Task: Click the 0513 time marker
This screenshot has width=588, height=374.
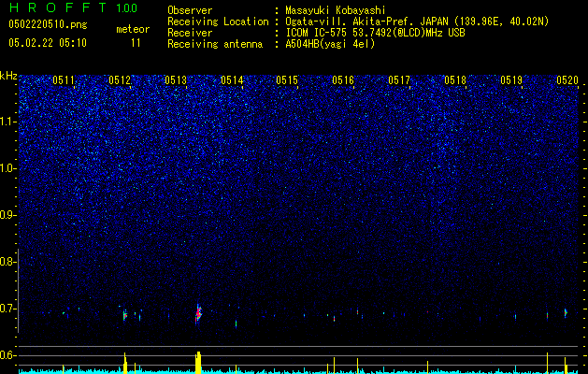Action: (x=176, y=80)
